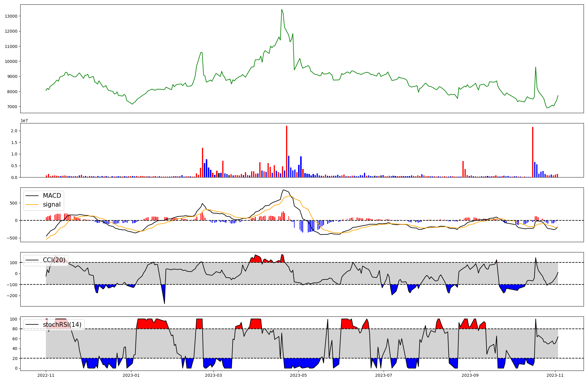
Task: Click the 2022-11 x-axis date label
Action: 46,375
